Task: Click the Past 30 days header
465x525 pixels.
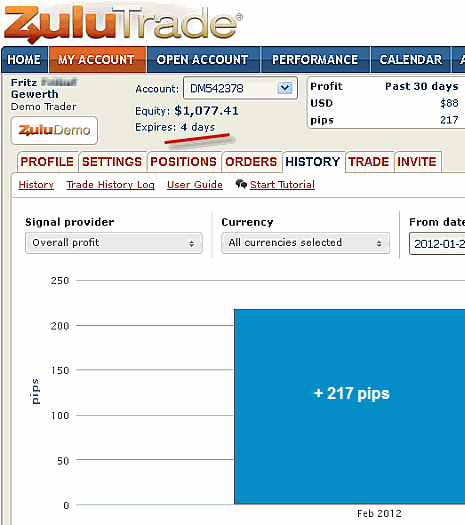Action: point(421,86)
